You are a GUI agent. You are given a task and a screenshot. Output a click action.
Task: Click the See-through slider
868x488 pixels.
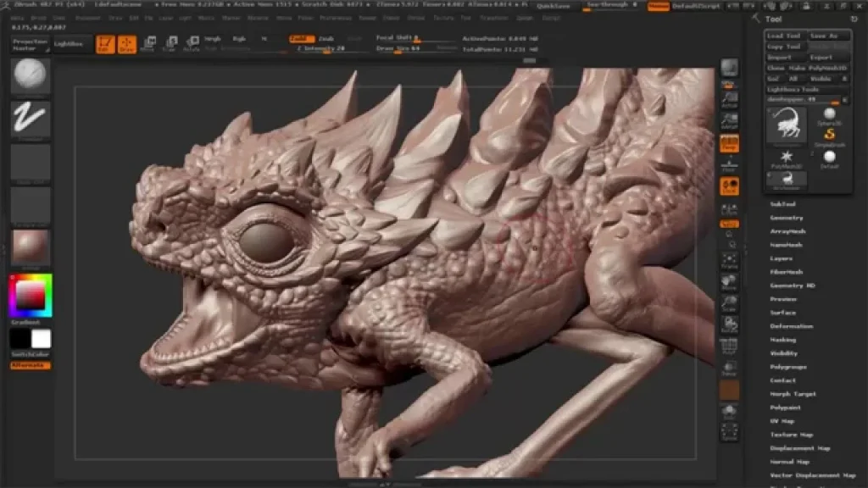click(x=610, y=6)
